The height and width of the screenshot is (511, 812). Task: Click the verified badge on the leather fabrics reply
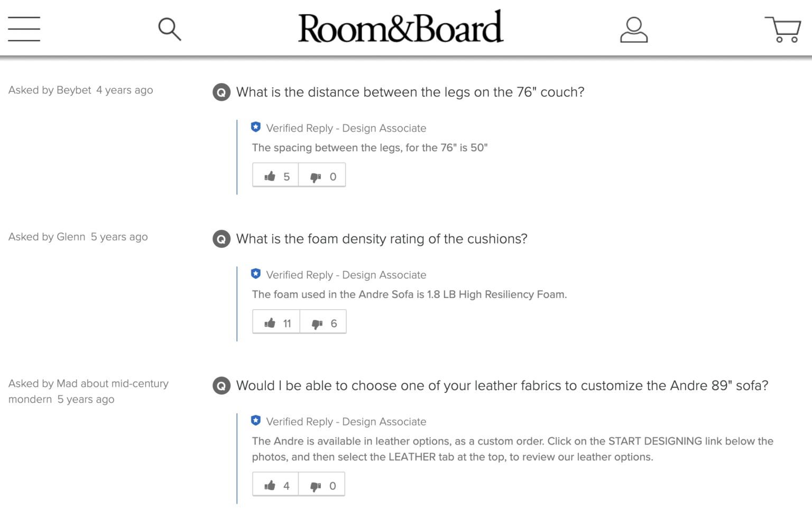(x=256, y=421)
